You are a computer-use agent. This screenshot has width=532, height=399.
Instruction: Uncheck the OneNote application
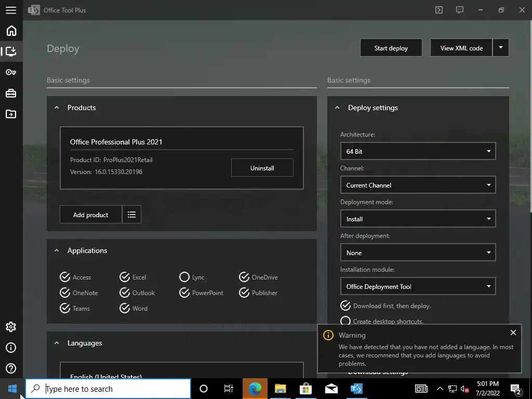point(65,292)
